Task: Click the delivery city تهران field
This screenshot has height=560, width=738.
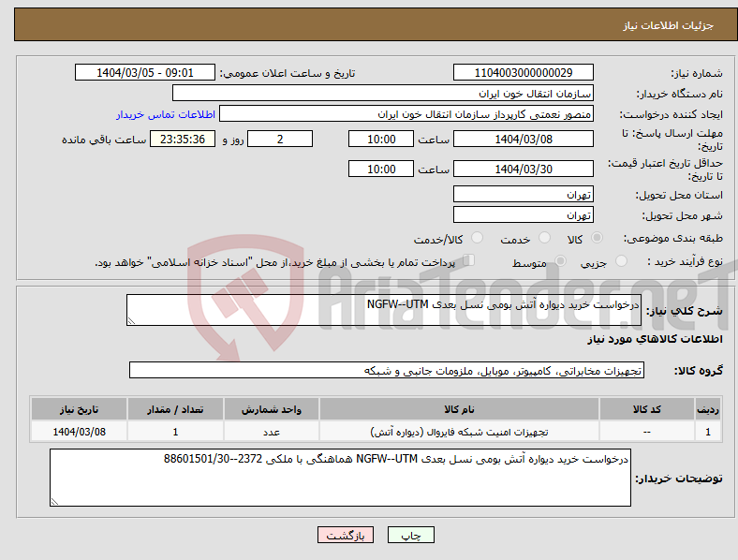Action: [523, 214]
